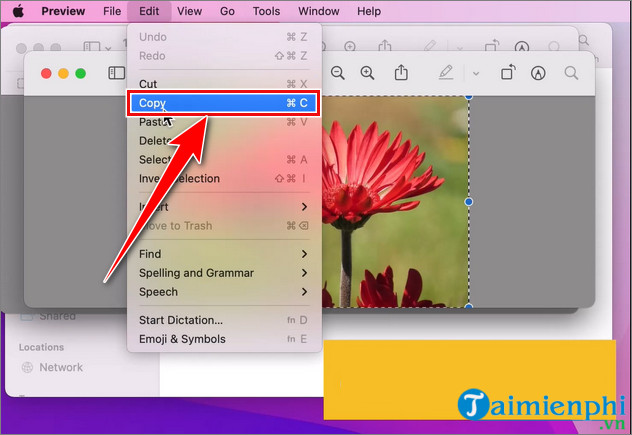Image resolution: width=632 pixels, height=435 pixels.
Task: Click the Zoom Out magnifier icon
Action: point(338,73)
